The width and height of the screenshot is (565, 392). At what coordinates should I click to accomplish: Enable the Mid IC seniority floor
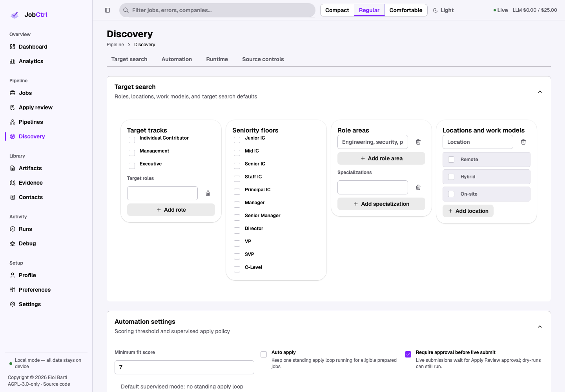click(x=237, y=153)
